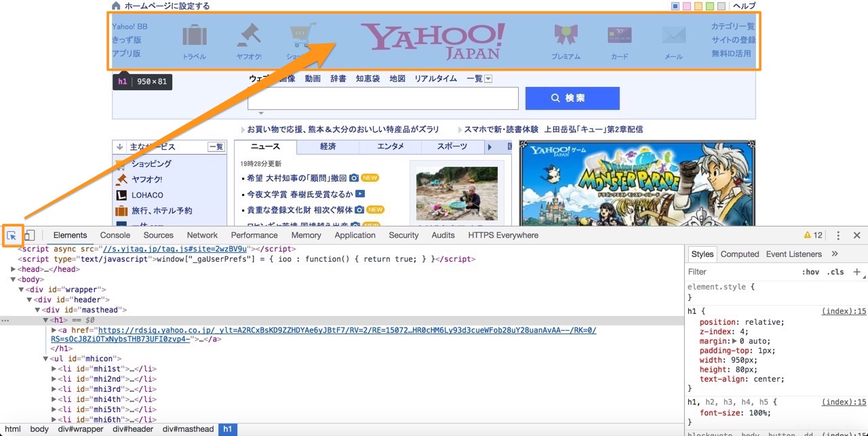
Task: Open the ヘルプ link at top right
Action: coord(744,6)
